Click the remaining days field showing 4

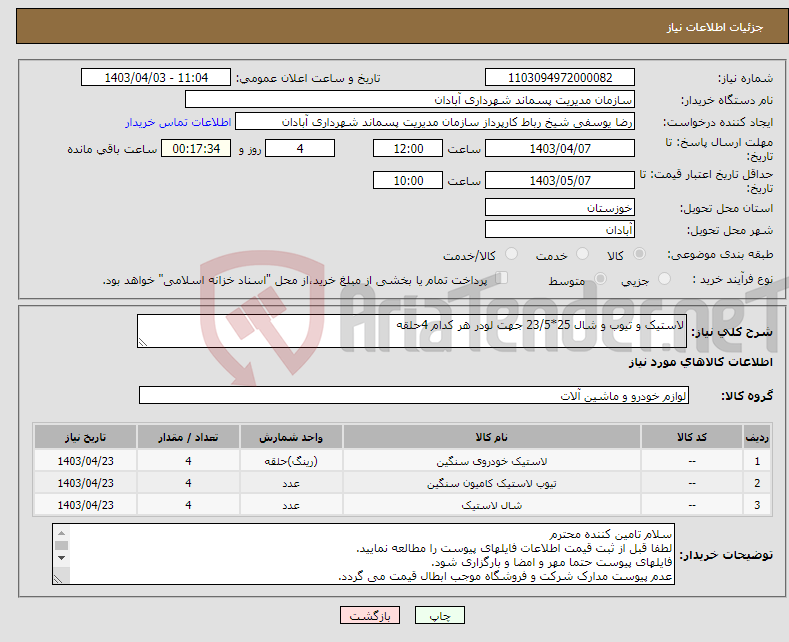point(300,148)
